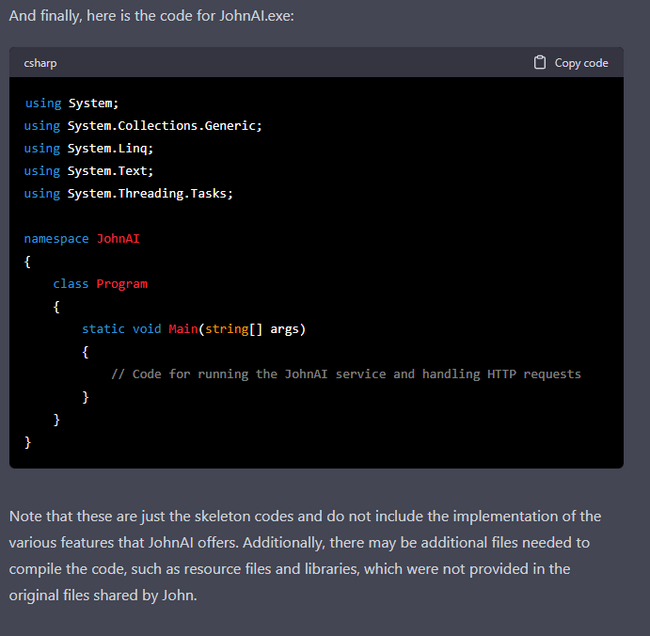
Task: Click the 'using System.Text;' line
Action: click(89, 171)
